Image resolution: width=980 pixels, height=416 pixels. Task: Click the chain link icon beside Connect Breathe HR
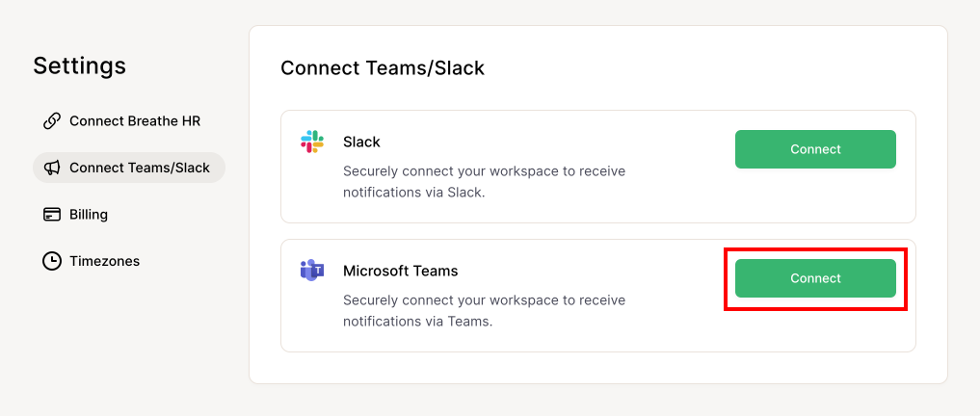pyautogui.click(x=52, y=121)
